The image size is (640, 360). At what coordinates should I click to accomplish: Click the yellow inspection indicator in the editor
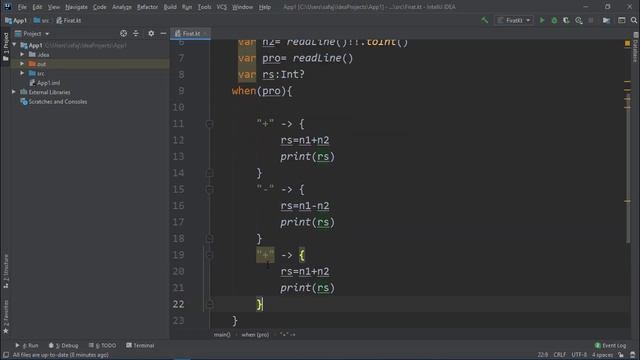pyautogui.click(x=627, y=43)
